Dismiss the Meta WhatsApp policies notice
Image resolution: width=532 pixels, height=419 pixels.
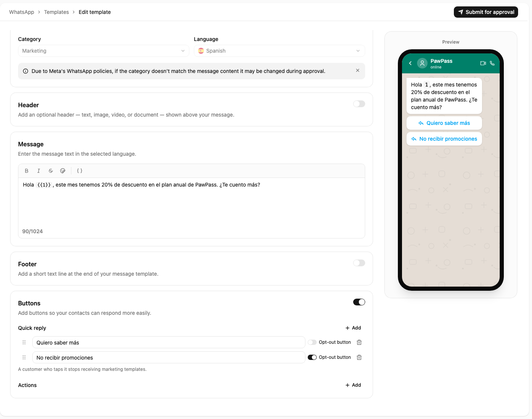tap(358, 70)
